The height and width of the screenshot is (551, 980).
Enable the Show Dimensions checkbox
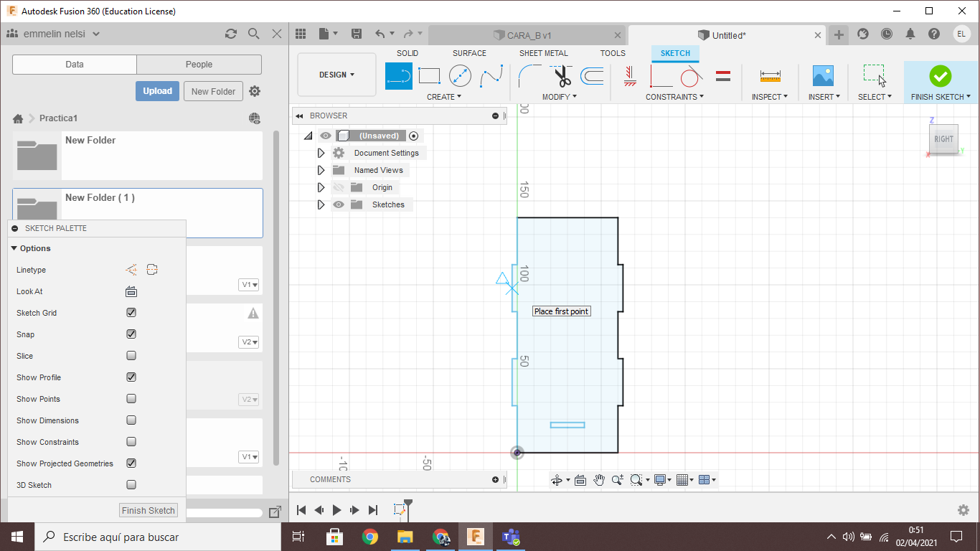(131, 420)
